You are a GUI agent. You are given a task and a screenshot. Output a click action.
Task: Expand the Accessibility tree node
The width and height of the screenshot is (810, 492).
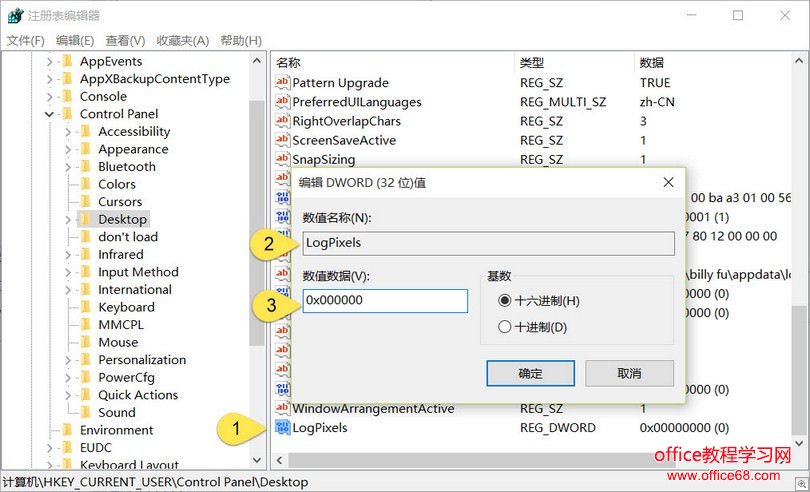click(x=68, y=132)
